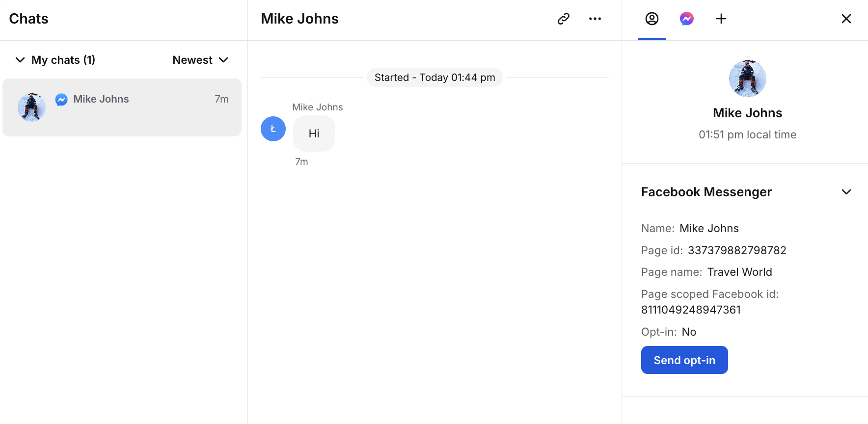This screenshot has width=868, height=424.
Task: Click the Mike Johns conversation title
Action: (299, 19)
